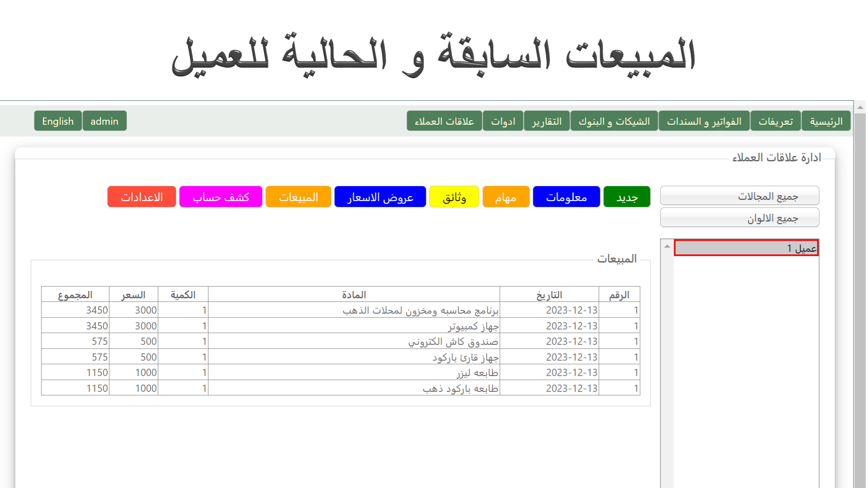This screenshot has height=488, width=868.
Task: Open the ادوات tools menu
Action: click(x=503, y=121)
